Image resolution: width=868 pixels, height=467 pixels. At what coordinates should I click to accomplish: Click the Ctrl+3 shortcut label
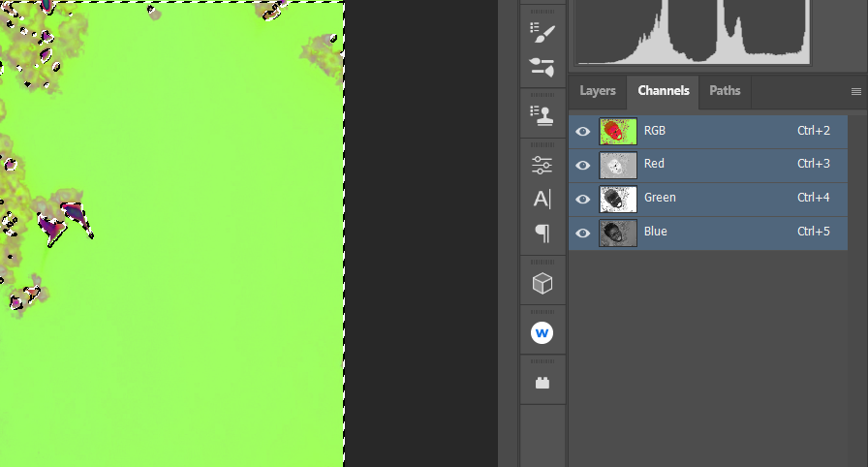pyautogui.click(x=813, y=164)
